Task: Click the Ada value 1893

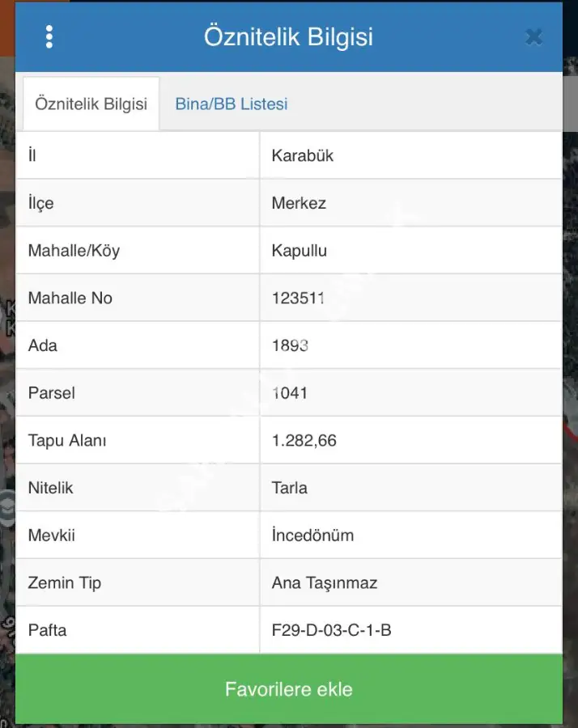Action: (290, 345)
